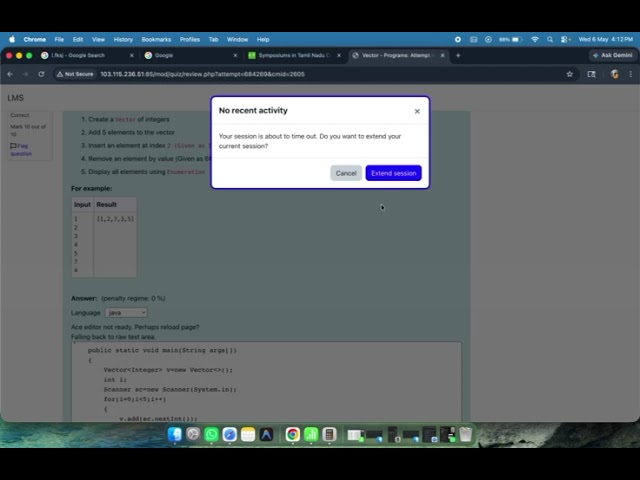
Task: Open Spotlight search in menu bar
Action: [550, 40]
